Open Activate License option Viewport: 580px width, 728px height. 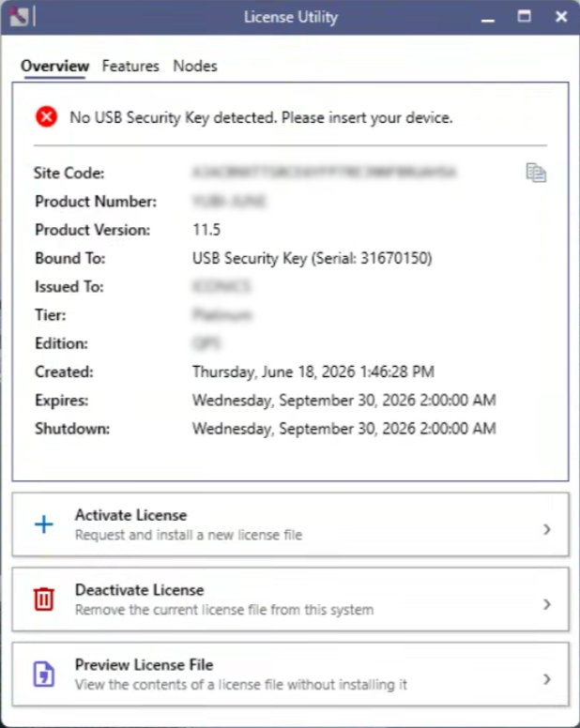coord(290,524)
